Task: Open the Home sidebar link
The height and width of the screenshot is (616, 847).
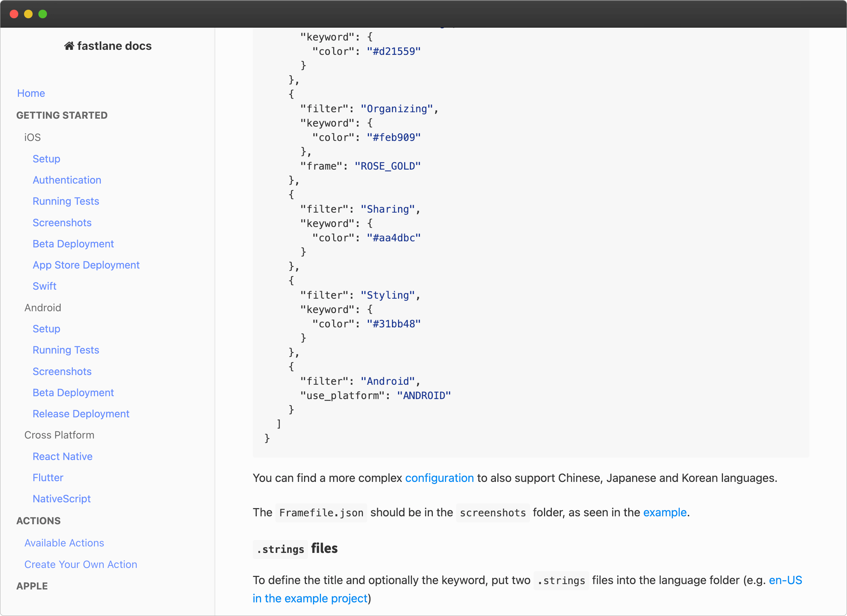Action: (31, 93)
